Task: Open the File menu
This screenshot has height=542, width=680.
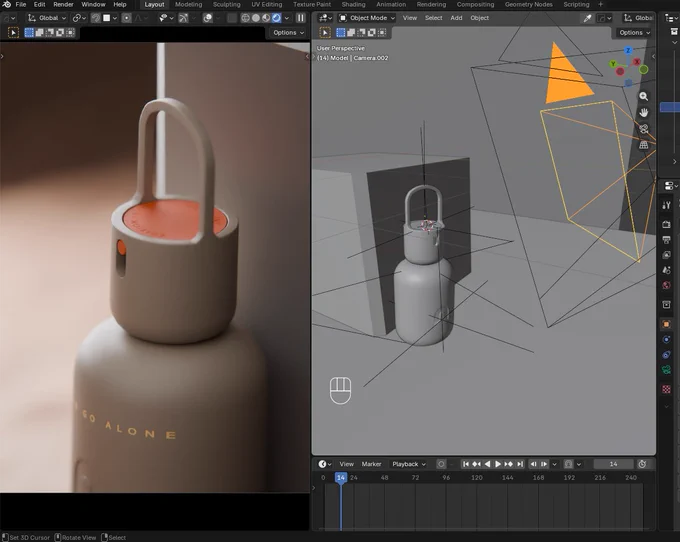Action: pos(21,4)
